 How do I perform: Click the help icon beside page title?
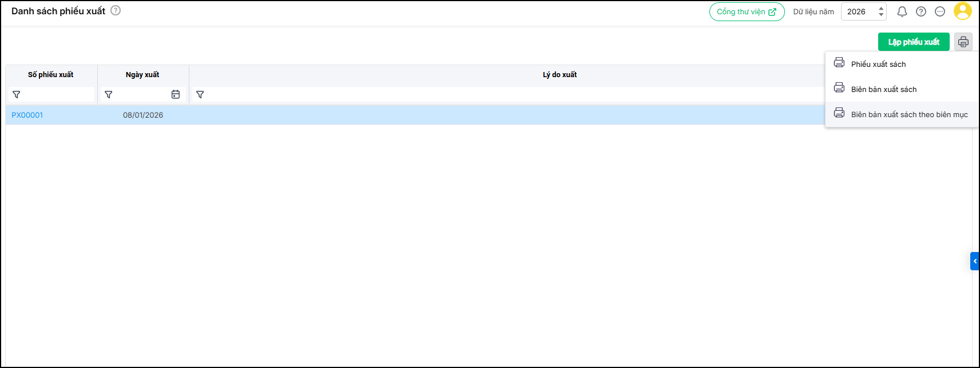point(116,10)
